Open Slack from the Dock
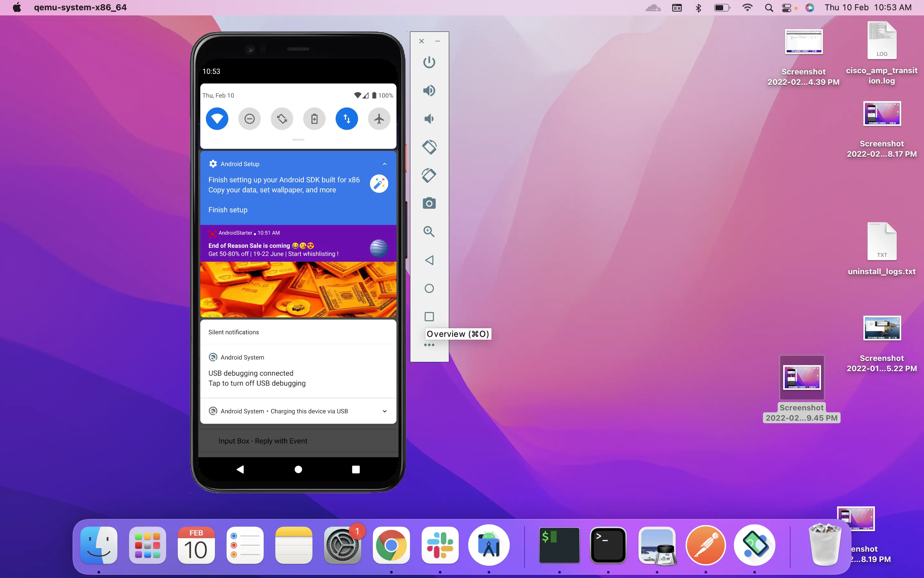Viewport: 924px width, 578px height. [440, 545]
